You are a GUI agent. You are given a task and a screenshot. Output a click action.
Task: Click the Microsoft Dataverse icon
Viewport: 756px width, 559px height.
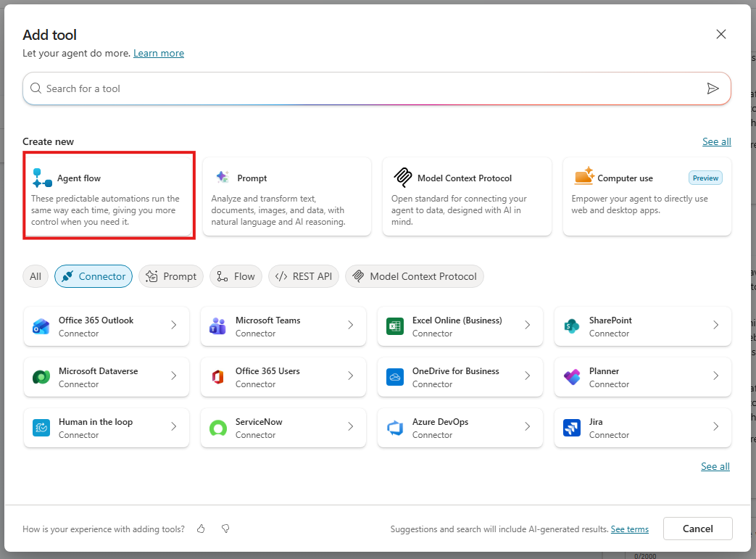(41, 377)
